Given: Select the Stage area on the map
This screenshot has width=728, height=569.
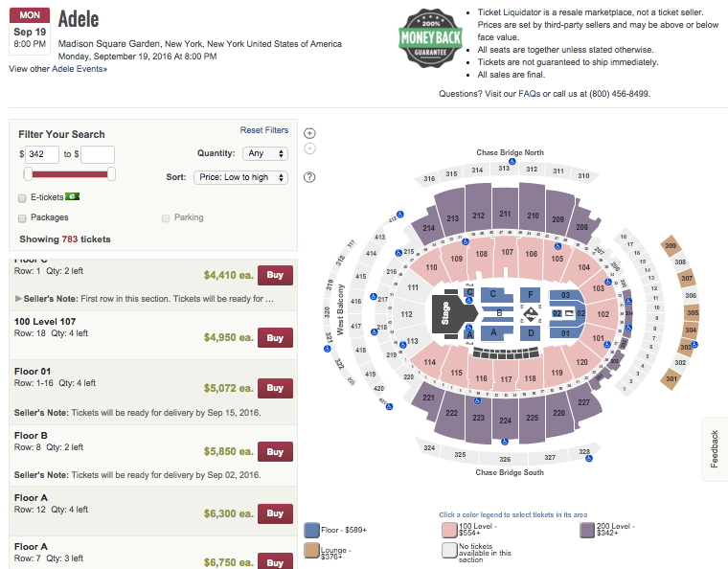Looking at the screenshot, I should [446, 313].
